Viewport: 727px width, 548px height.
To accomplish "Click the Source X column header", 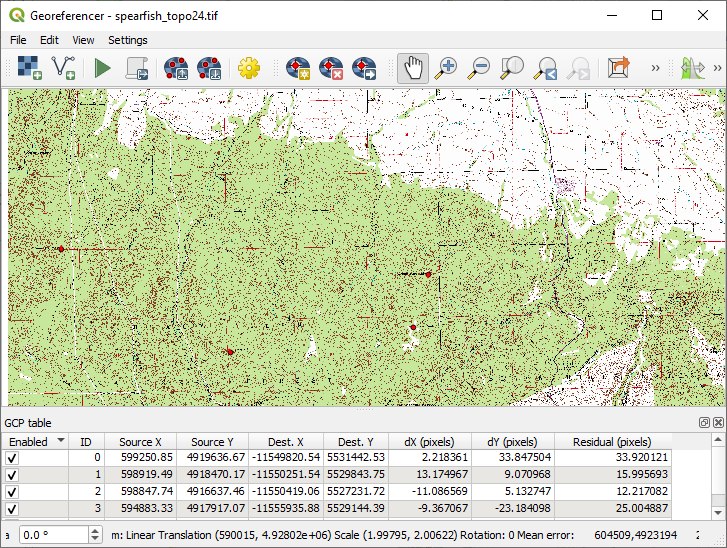I will coord(140,442).
